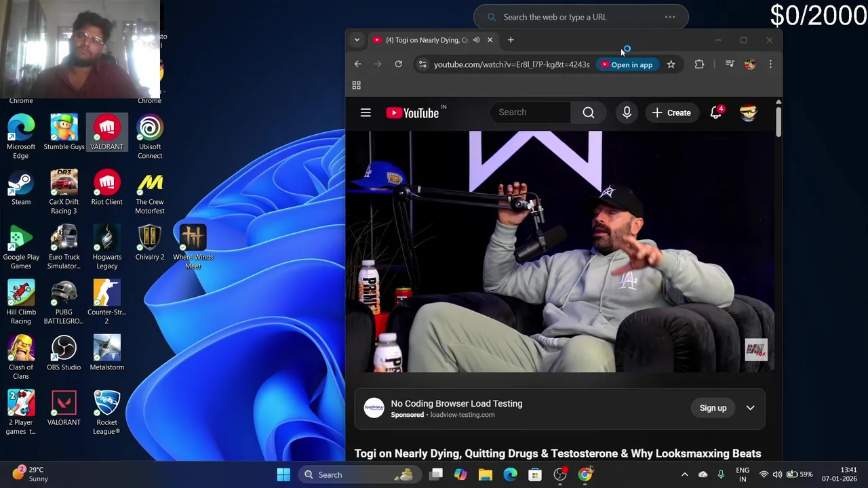Open CarX Drift Racing 3 shortcut
Image resolution: width=868 pixels, height=488 pixels.
tap(64, 192)
